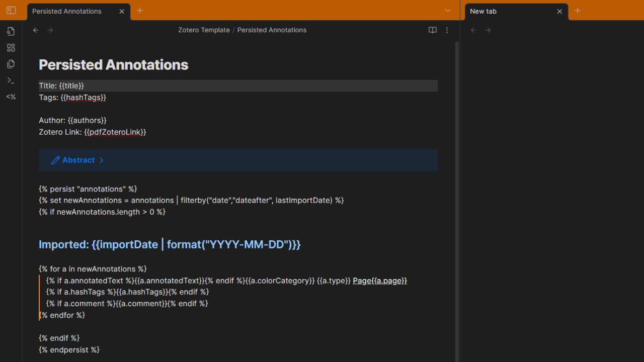Click the Zotero Template breadcrumb
This screenshot has height=362, width=644.
pyautogui.click(x=204, y=30)
